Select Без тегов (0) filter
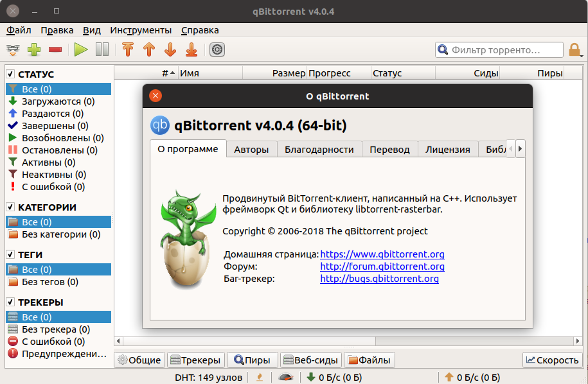588x384 pixels. point(58,282)
